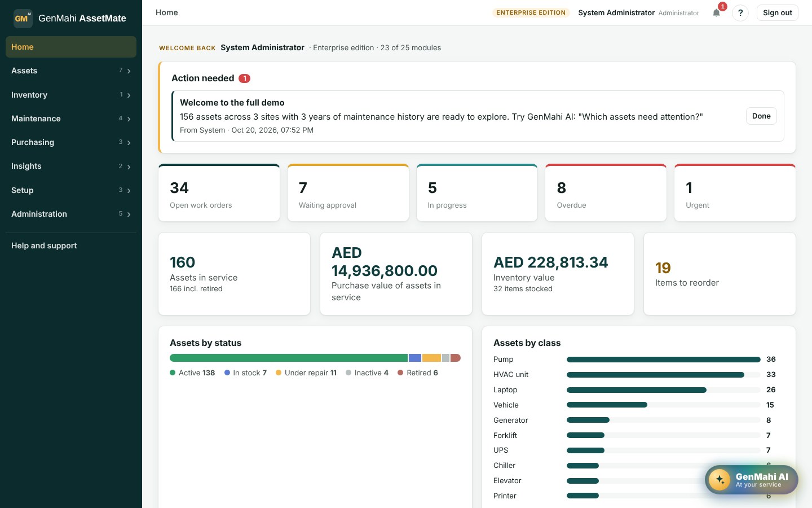This screenshot has height=508, width=812.
Task: Expand the Inventory sidebar chevron
Action: [129, 95]
